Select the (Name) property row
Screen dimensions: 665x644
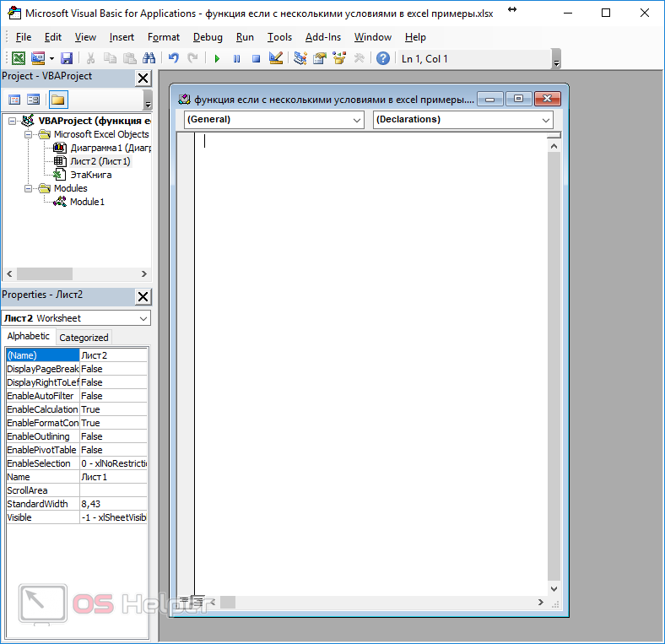tap(77, 355)
